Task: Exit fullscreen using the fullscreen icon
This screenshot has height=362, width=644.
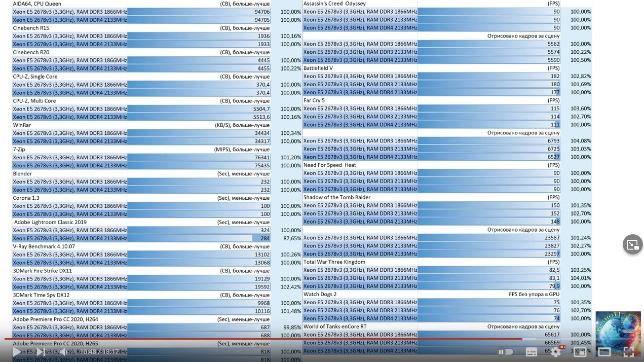Action: [628, 351]
